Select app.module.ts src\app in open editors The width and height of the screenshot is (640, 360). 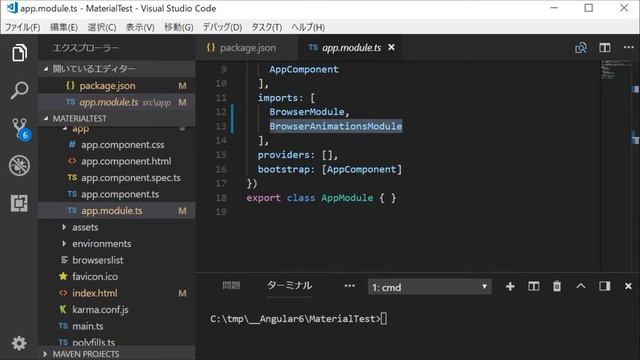[x=117, y=102]
